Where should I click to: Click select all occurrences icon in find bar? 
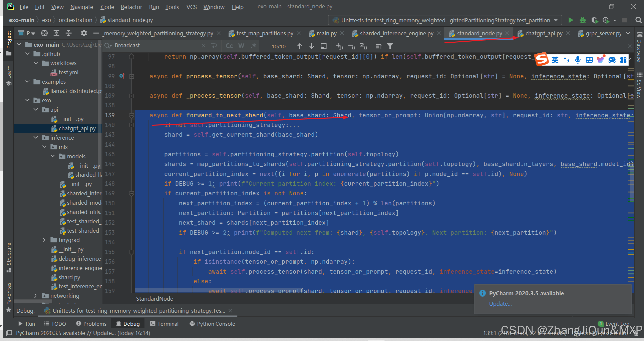click(363, 46)
